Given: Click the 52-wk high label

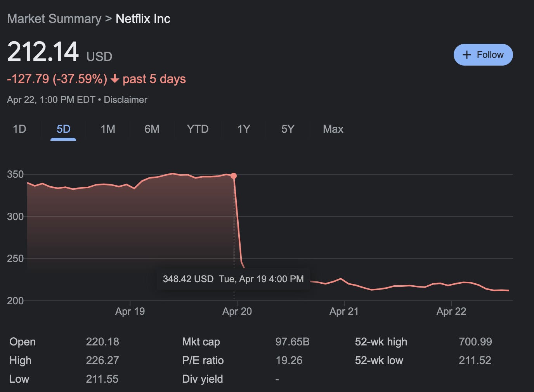Looking at the screenshot, I should (x=381, y=342).
